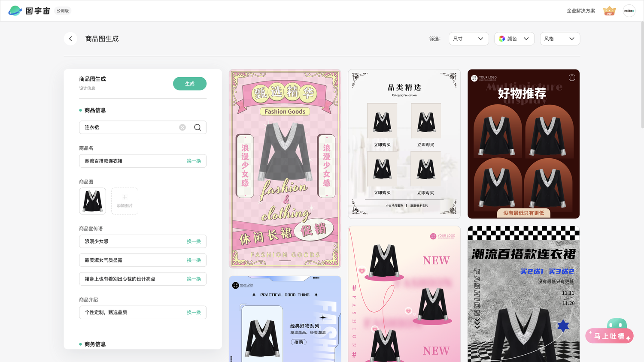Click the 马上吐槽 feedback mascot

(x=610, y=331)
